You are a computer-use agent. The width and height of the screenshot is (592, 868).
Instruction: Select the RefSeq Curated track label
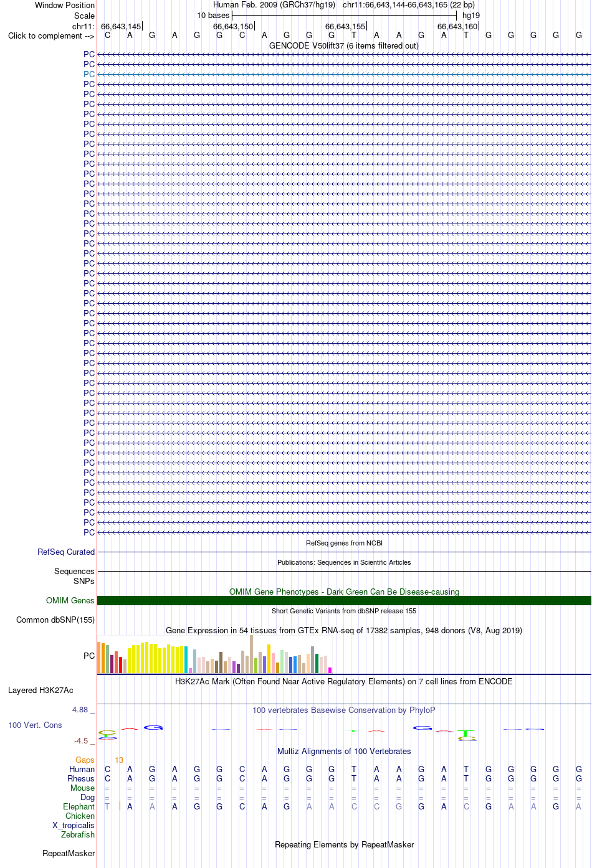coord(66,552)
